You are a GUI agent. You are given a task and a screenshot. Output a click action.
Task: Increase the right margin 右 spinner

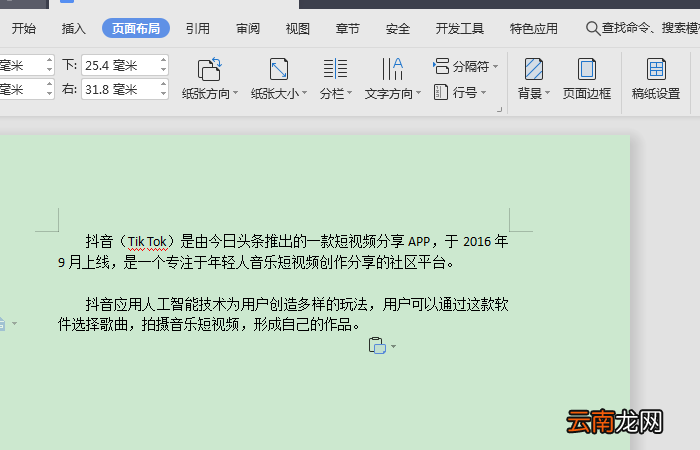click(163, 84)
